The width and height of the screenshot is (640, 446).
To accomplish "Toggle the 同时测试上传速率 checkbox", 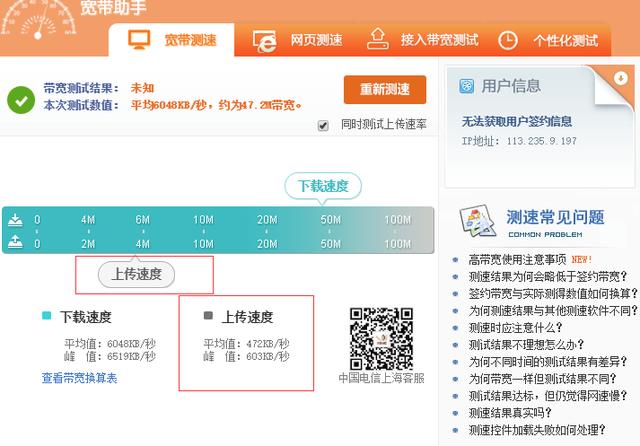I will tap(323, 125).
